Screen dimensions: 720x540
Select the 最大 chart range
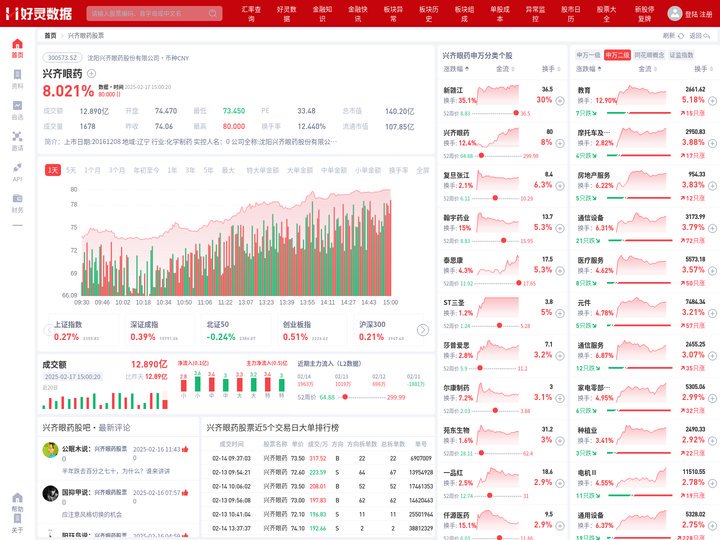(228, 170)
